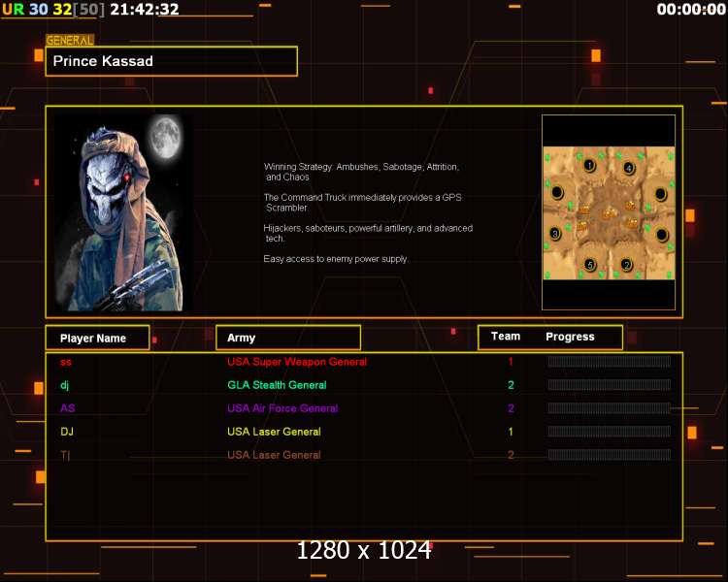Select uppercase player name DJ in yellow

67,432
